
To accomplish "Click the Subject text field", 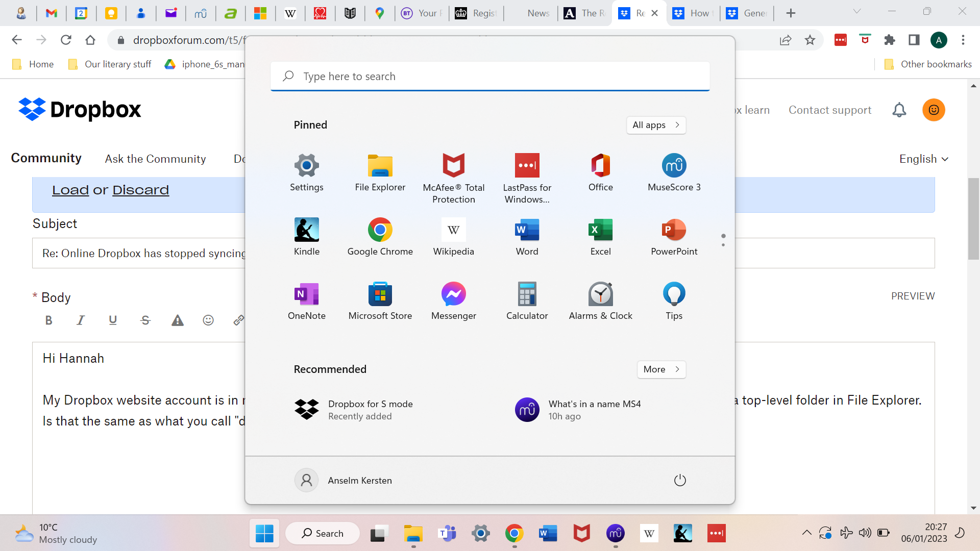I will tap(483, 253).
